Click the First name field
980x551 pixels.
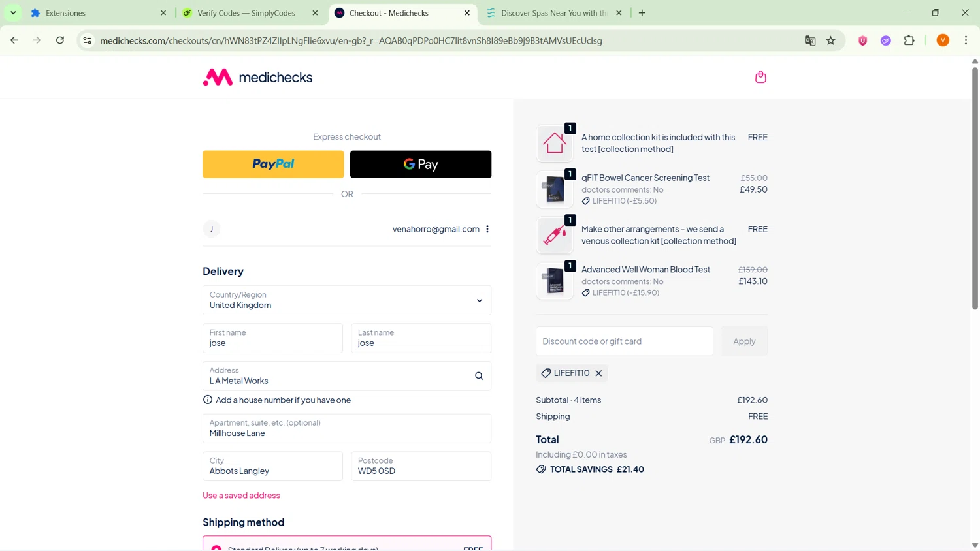click(x=272, y=338)
